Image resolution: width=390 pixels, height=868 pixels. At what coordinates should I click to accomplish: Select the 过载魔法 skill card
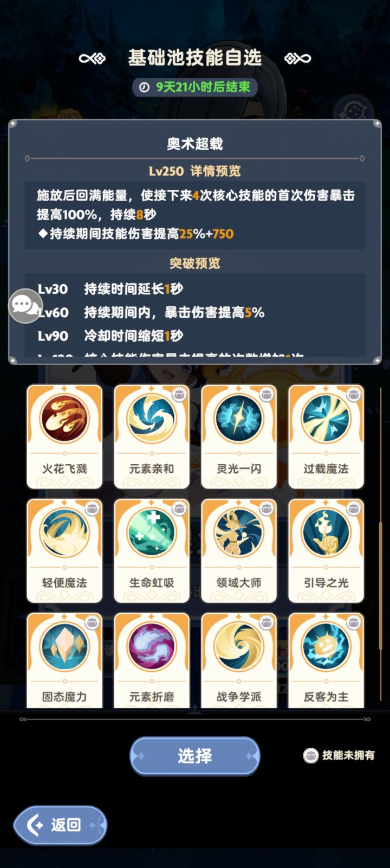[x=326, y=436]
